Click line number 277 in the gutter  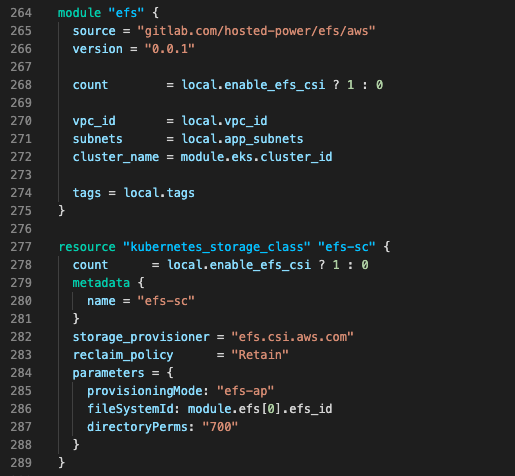(x=21, y=247)
